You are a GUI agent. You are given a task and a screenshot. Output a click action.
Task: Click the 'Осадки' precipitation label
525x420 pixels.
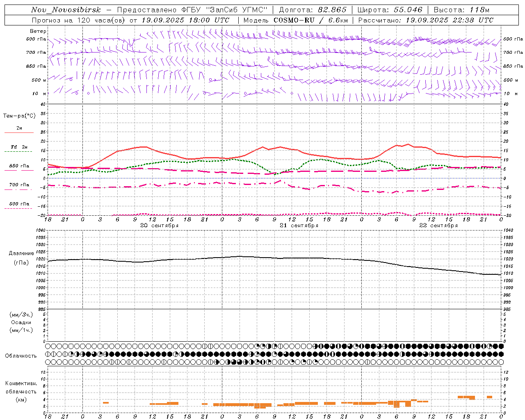[x=21, y=322]
